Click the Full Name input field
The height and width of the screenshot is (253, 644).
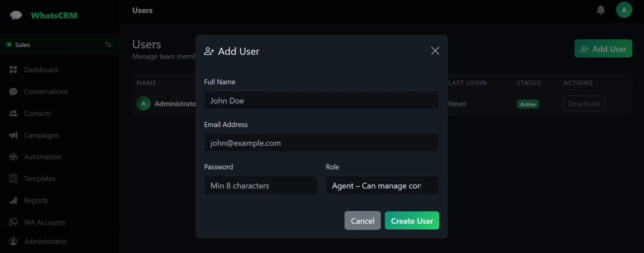(321, 101)
